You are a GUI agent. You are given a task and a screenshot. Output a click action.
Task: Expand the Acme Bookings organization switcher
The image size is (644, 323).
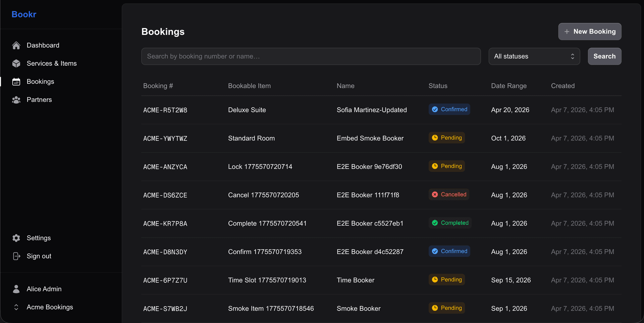pos(16,307)
